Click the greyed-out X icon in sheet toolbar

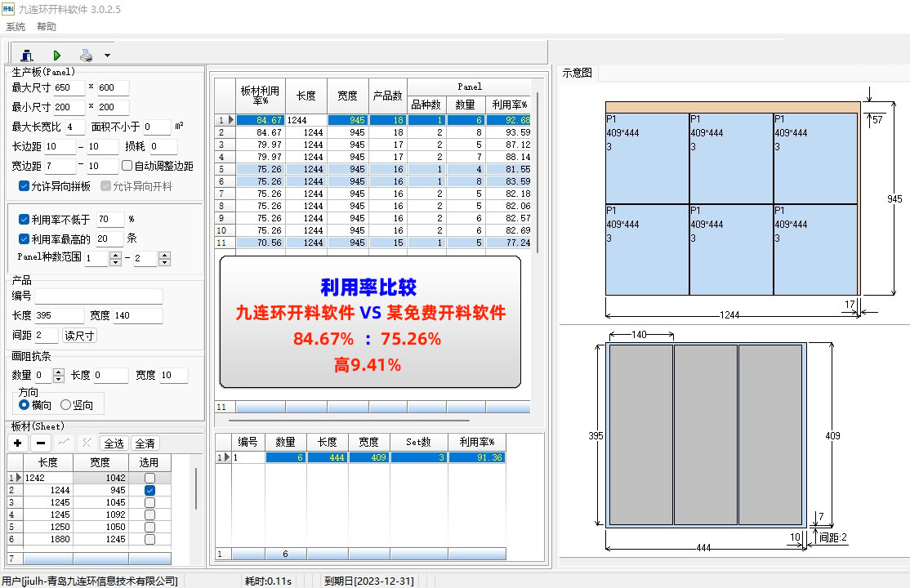tap(87, 443)
